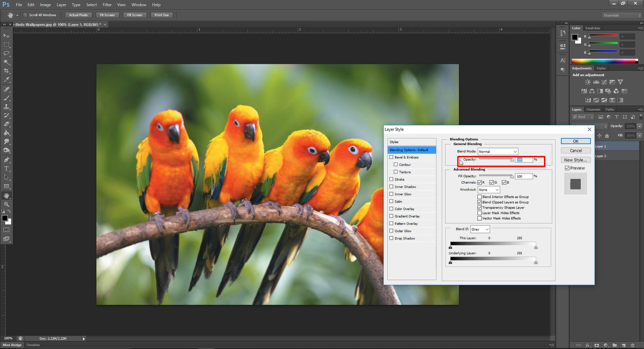Click the Fill Opacity slider

[x=496, y=177]
